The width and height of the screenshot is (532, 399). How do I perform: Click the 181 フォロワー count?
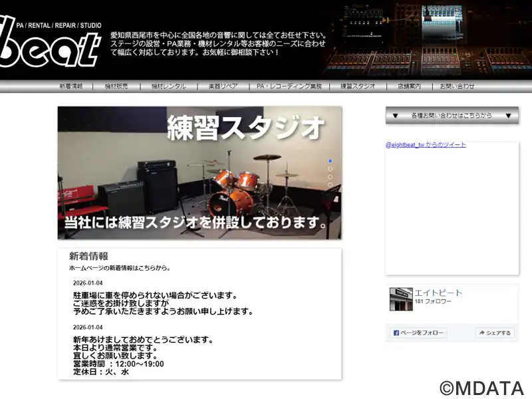coord(433,301)
